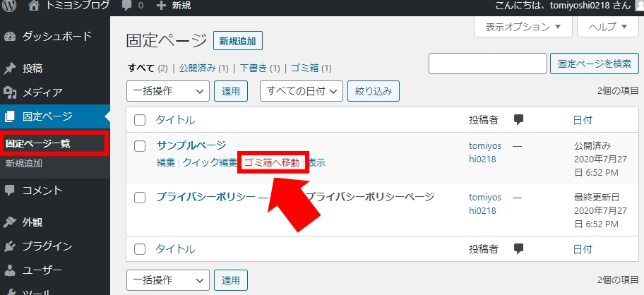Click author tomiyoshi0218 in サンプルページ row
Image resolution: width=644 pixels, height=295 pixels.
[485, 152]
